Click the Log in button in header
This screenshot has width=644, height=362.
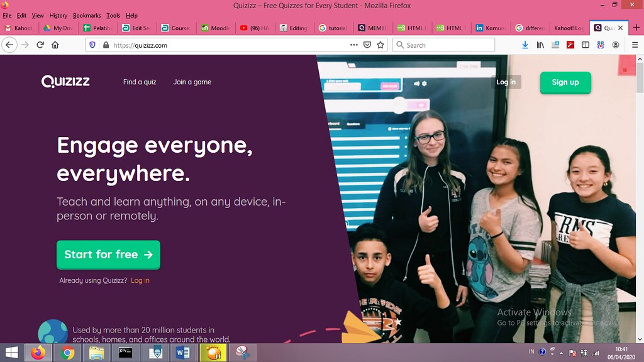click(506, 82)
